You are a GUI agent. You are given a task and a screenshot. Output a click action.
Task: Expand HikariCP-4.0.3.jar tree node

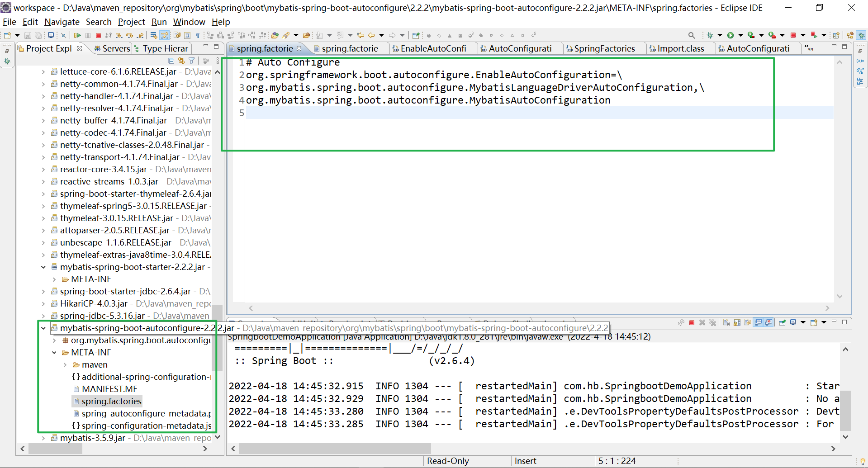[43, 304]
